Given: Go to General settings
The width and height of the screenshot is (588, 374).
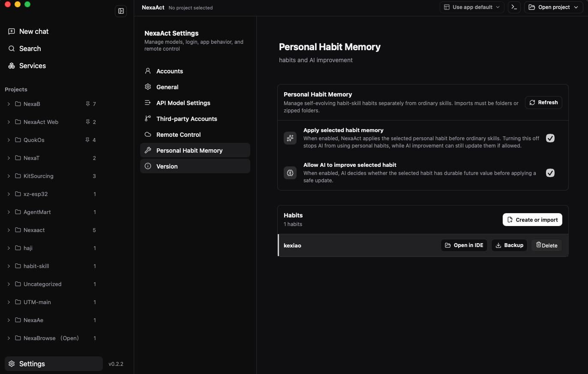Looking at the screenshot, I should [195, 87].
